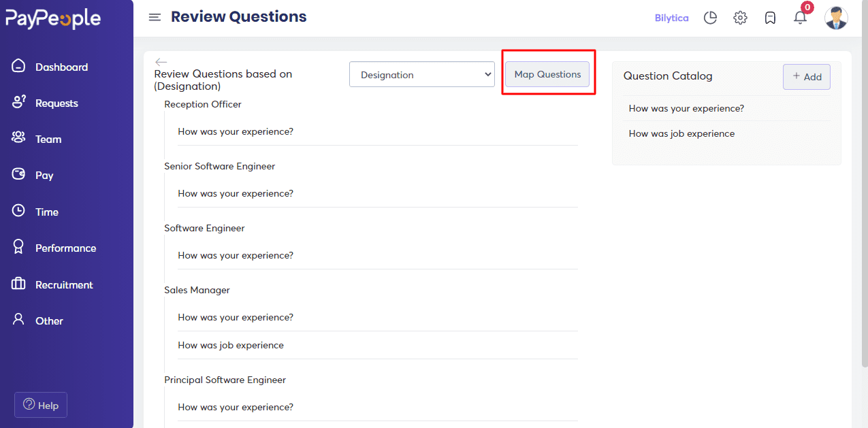
Task: Open the Designation dropdown
Action: click(x=421, y=75)
